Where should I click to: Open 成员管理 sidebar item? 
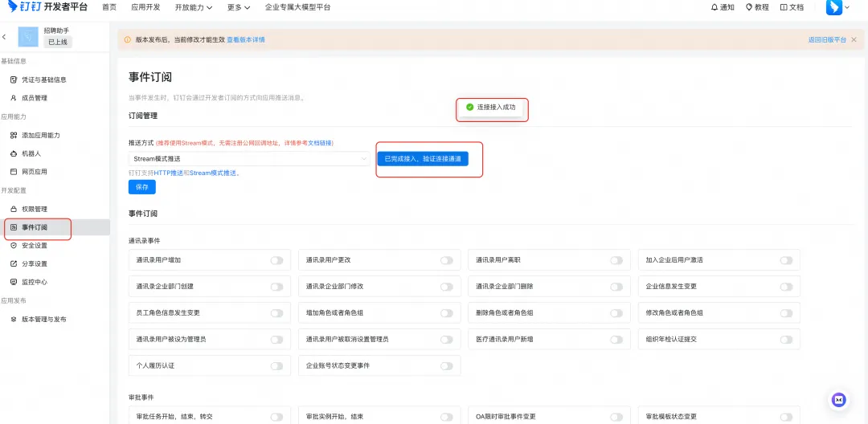coord(55,98)
